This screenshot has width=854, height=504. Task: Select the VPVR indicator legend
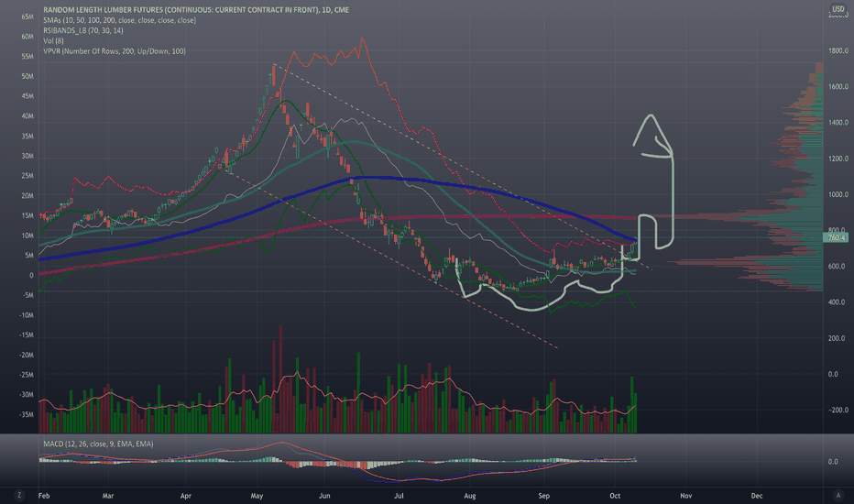[115, 51]
